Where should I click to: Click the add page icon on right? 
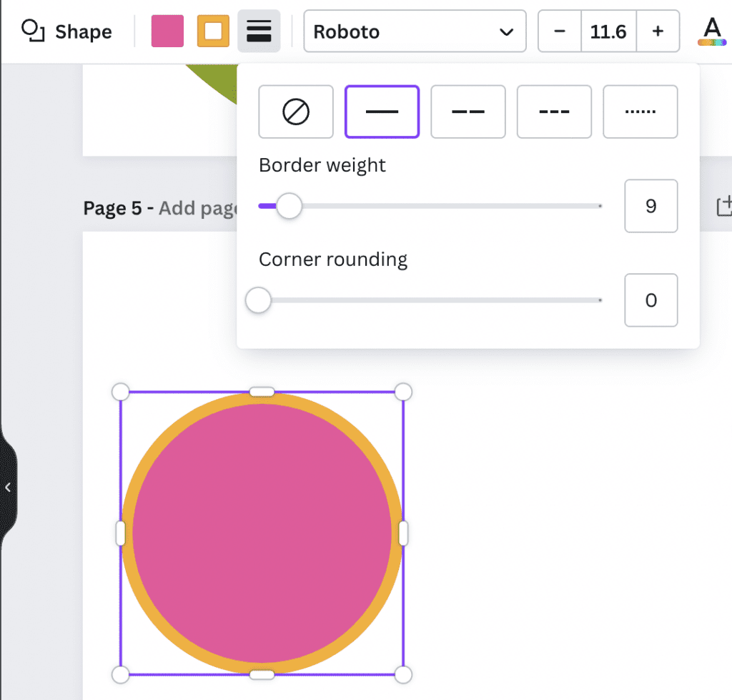click(724, 207)
